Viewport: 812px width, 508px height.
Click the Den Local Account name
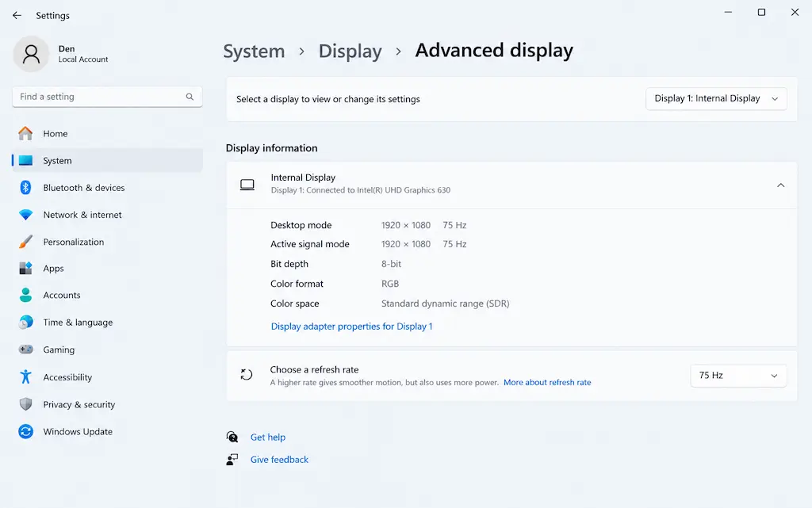click(82, 54)
